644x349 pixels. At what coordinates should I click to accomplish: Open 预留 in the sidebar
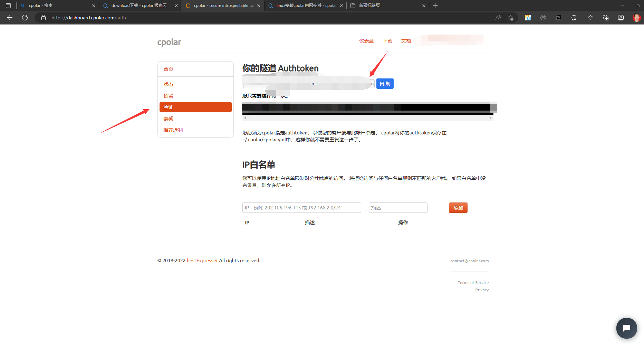[x=168, y=96]
